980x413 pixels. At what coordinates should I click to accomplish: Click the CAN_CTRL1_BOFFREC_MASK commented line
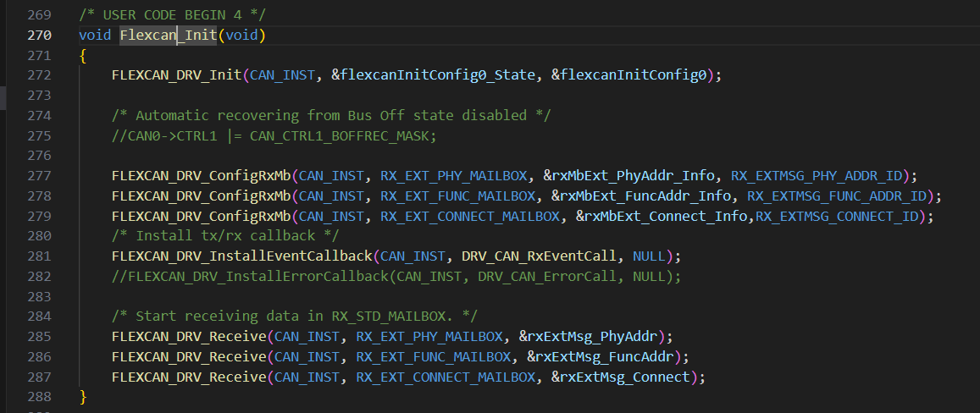[x=273, y=135]
